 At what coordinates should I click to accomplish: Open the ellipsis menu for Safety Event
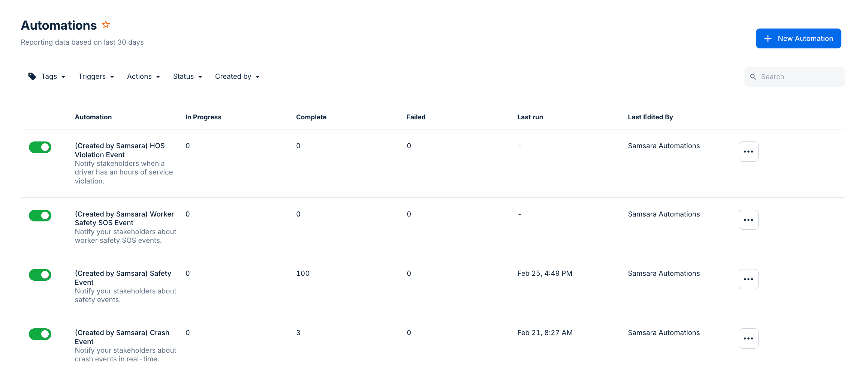point(748,279)
